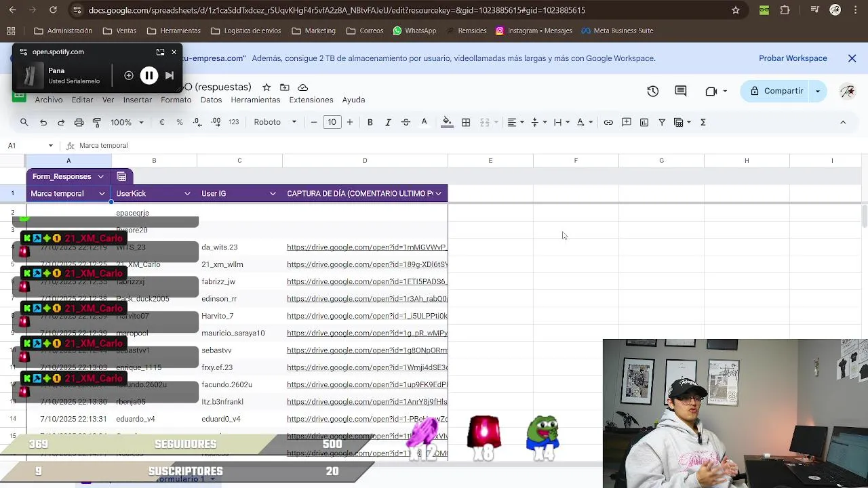
Task: Star this spreadsheet document
Action: (x=267, y=87)
